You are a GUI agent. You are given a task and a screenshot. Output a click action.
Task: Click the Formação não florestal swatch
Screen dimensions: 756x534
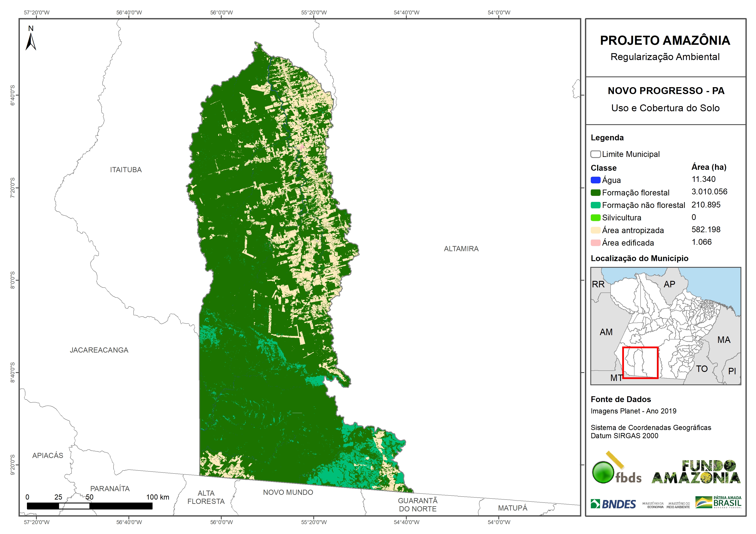[595, 205]
